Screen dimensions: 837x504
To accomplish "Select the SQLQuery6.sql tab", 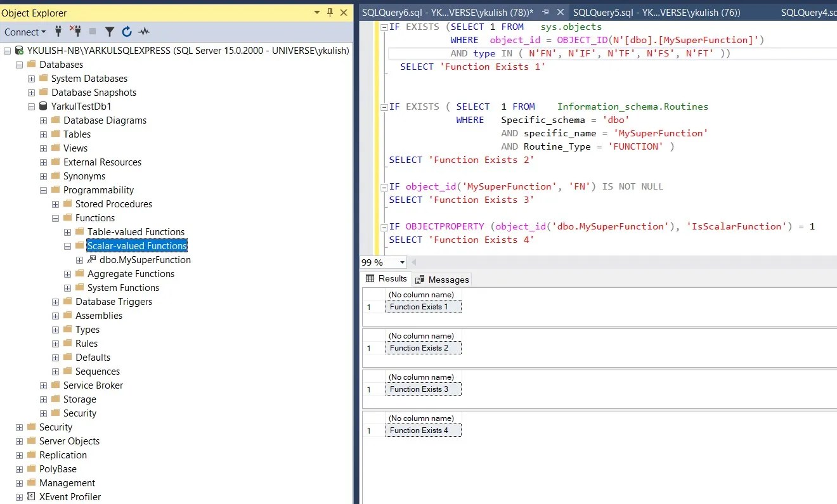I will 448,12.
